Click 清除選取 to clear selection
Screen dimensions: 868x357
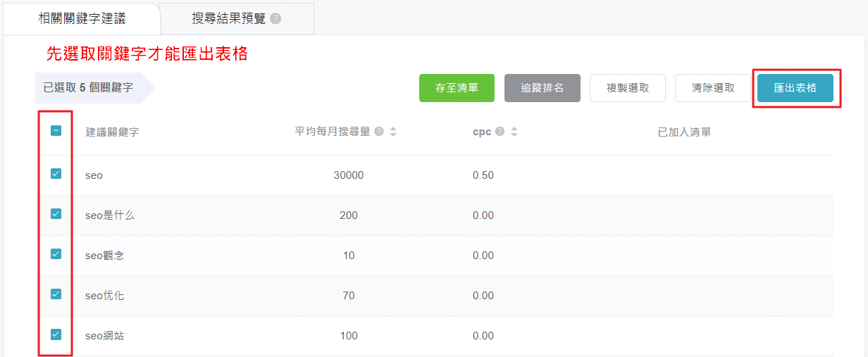click(713, 88)
